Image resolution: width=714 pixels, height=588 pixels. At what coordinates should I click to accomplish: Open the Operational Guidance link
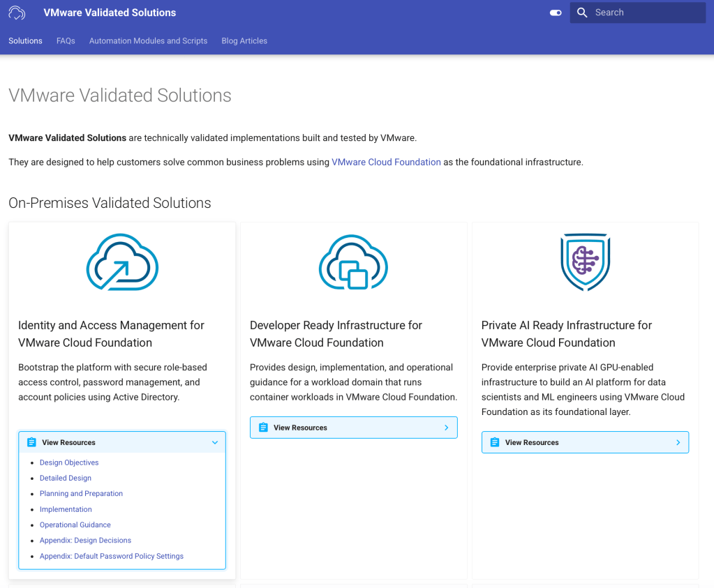pos(75,525)
